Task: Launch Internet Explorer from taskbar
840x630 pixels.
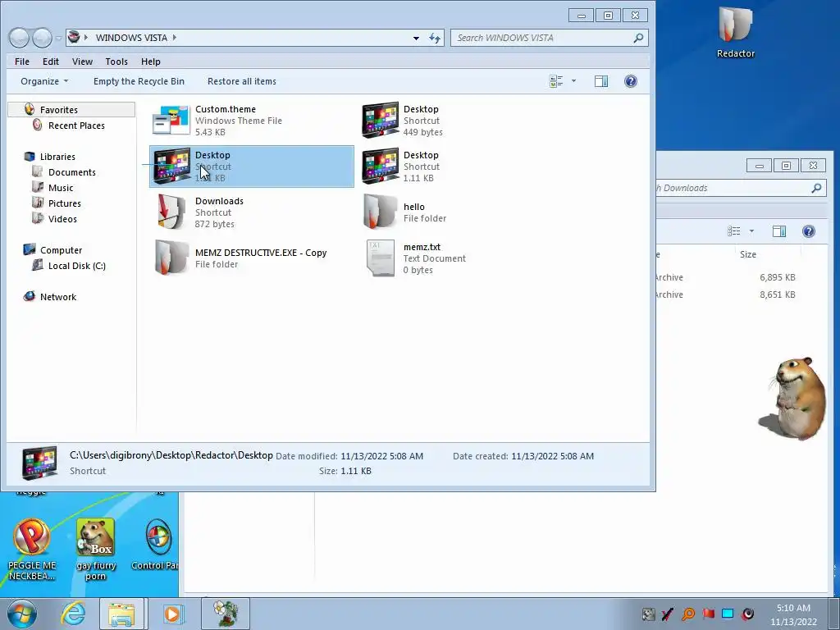Action: pyautogui.click(x=73, y=614)
